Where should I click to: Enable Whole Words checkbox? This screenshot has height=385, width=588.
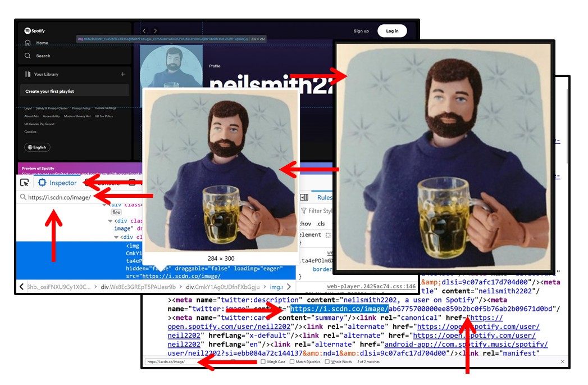pos(327,362)
